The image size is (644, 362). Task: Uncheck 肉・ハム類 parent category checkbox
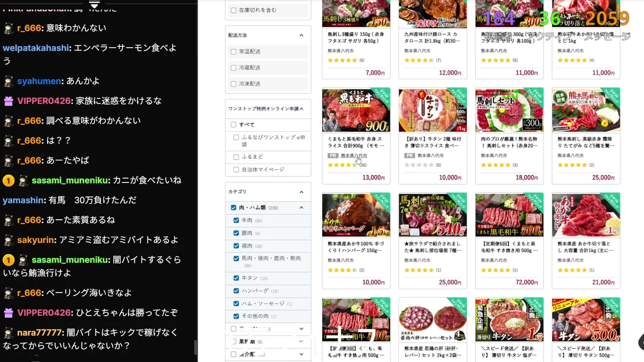click(x=233, y=208)
